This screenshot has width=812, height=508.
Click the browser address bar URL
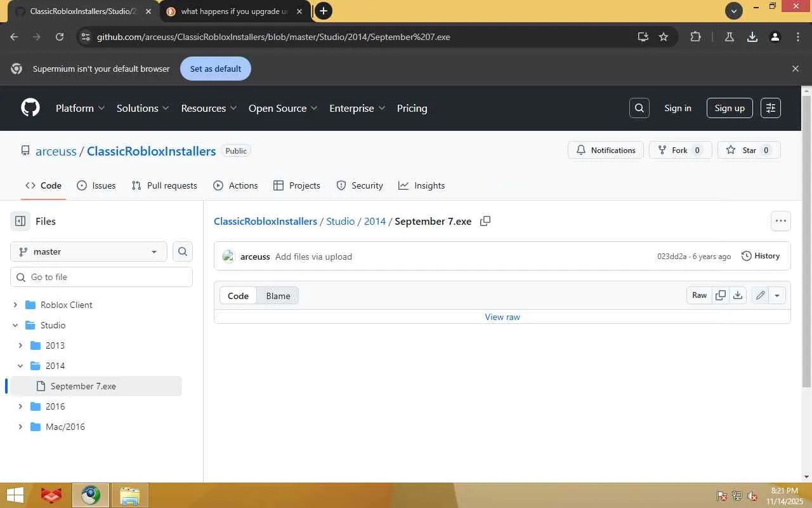(273, 37)
